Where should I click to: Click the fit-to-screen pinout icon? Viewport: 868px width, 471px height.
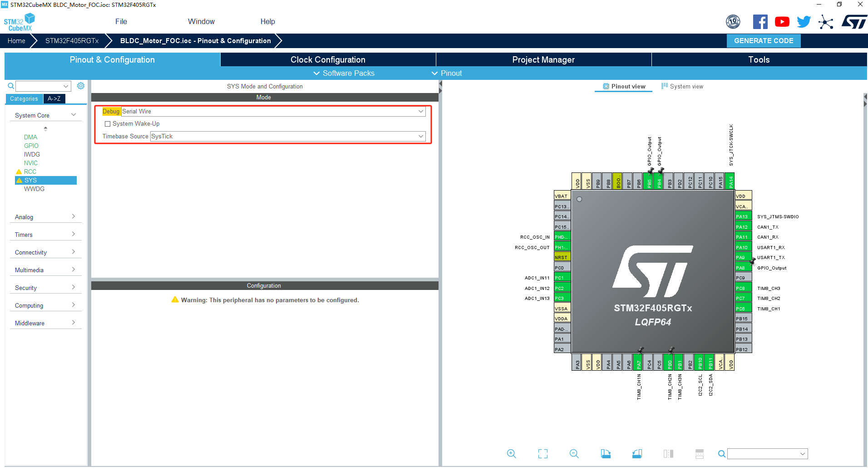click(542, 453)
